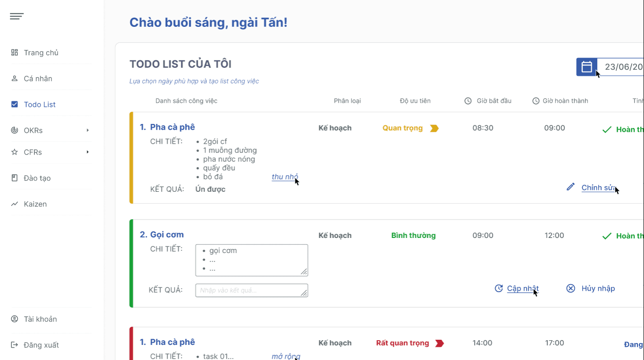Click the Trang chủ dashboard icon
The image size is (644, 360).
pos(15,52)
